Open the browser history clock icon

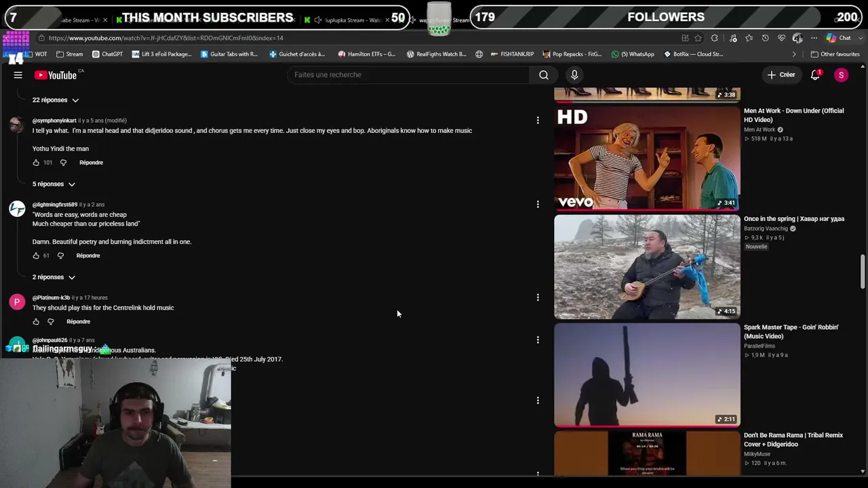[765, 38]
